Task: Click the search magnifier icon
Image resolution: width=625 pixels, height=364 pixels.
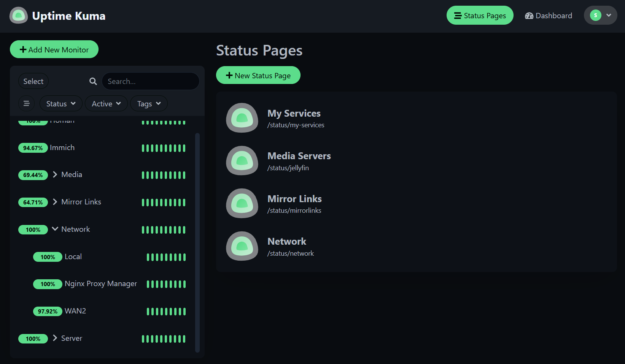Action: 93,81
